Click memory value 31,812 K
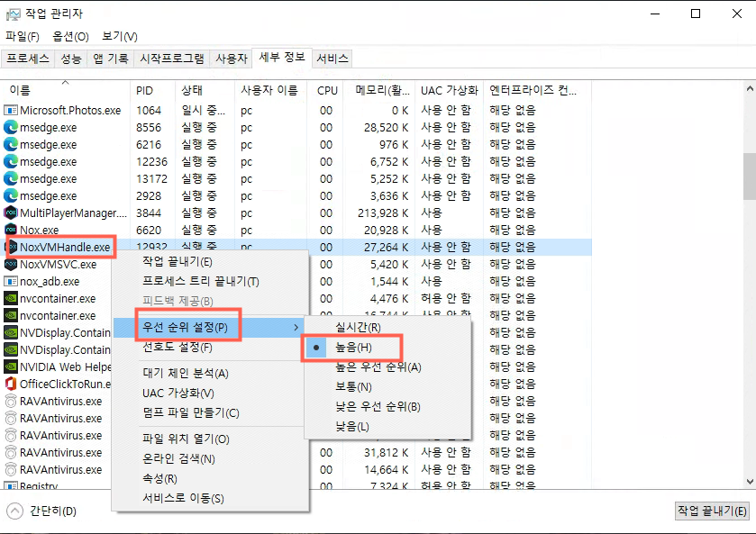The image size is (756, 534). point(386,453)
